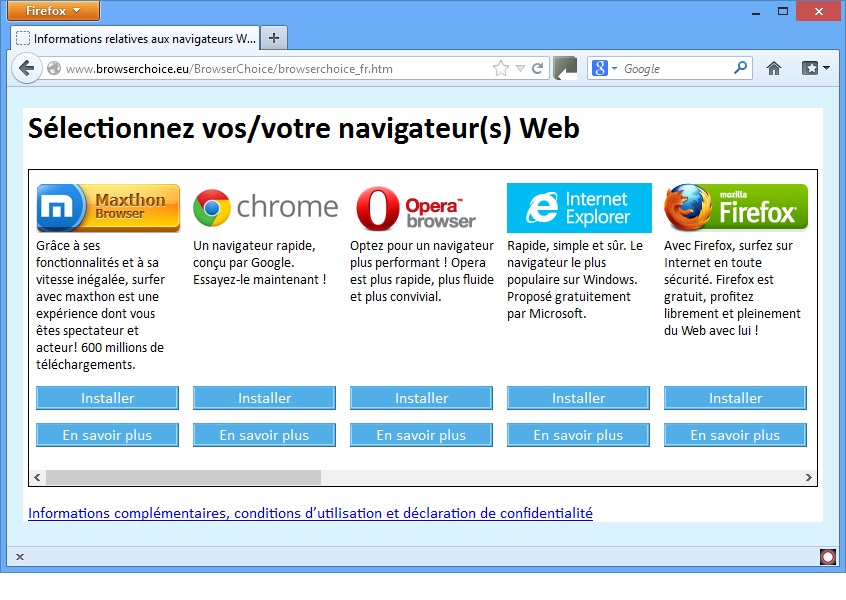Open Informations complémentaires, conditions d'utilisation link
846x600 pixels.
pyautogui.click(x=310, y=513)
